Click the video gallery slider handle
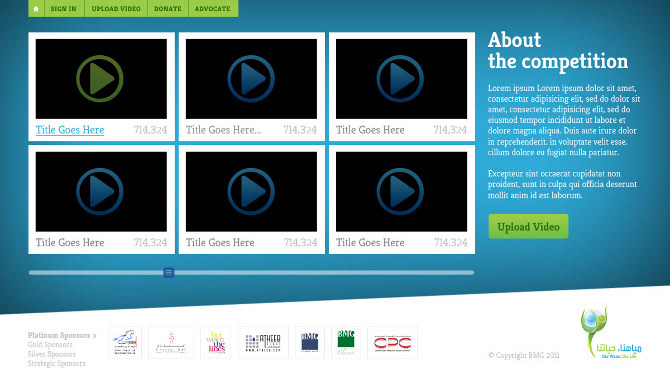670x369 pixels. click(x=169, y=272)
